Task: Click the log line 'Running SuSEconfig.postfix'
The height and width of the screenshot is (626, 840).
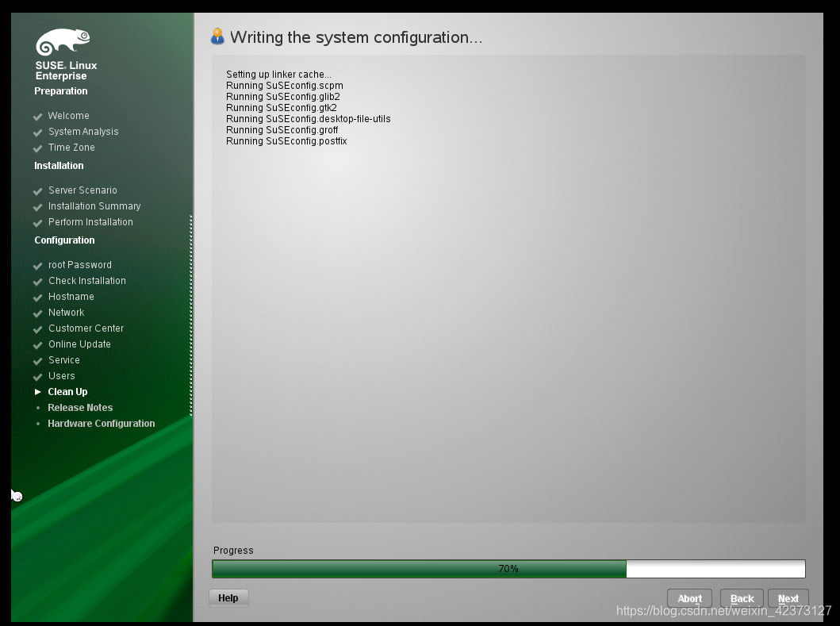Action: click(x=286, y=141)
